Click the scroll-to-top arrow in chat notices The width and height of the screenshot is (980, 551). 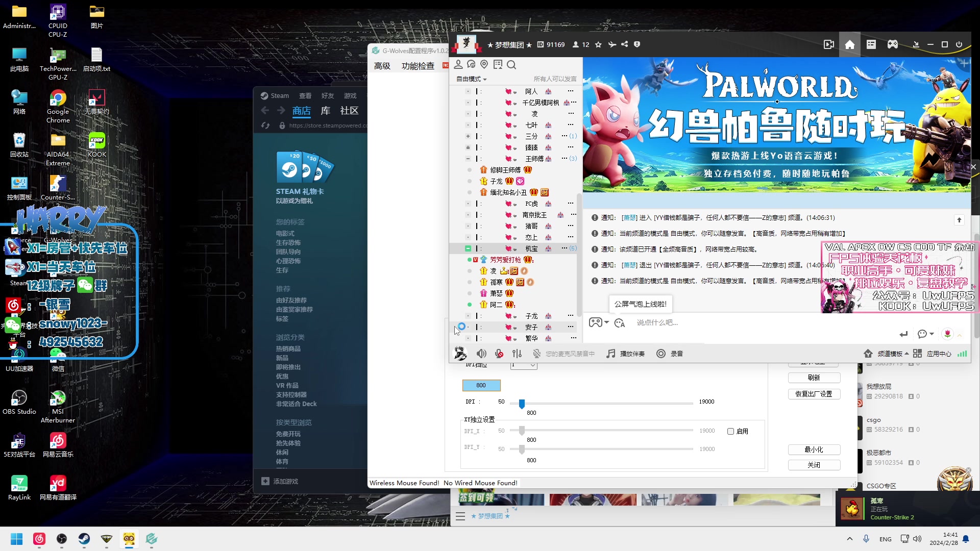click(959, 220)
